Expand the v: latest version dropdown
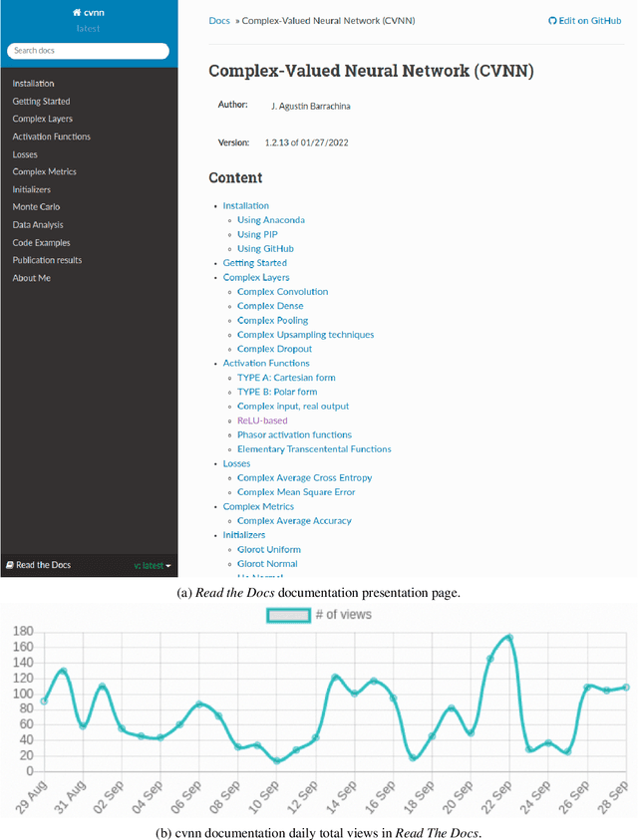 [153, 566]
